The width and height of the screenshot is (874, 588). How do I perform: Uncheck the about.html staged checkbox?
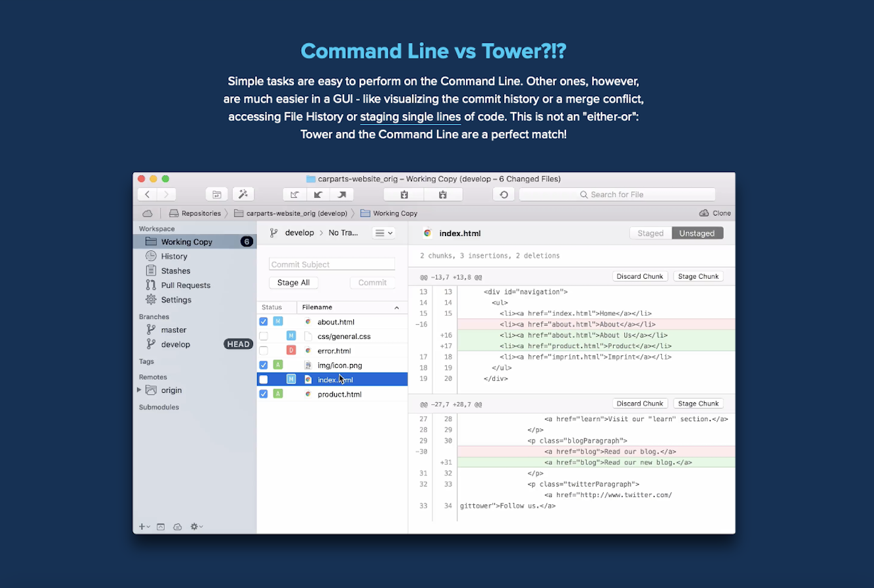(264, 322)
